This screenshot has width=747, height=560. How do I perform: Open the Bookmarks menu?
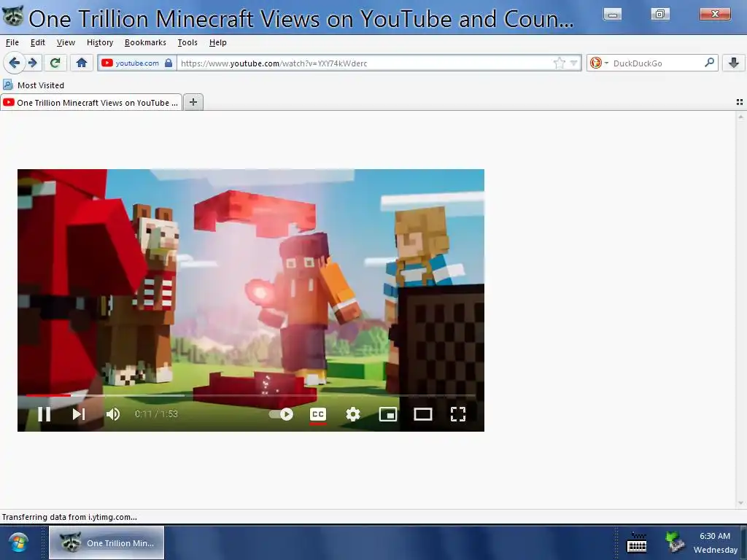coord(145,42)
